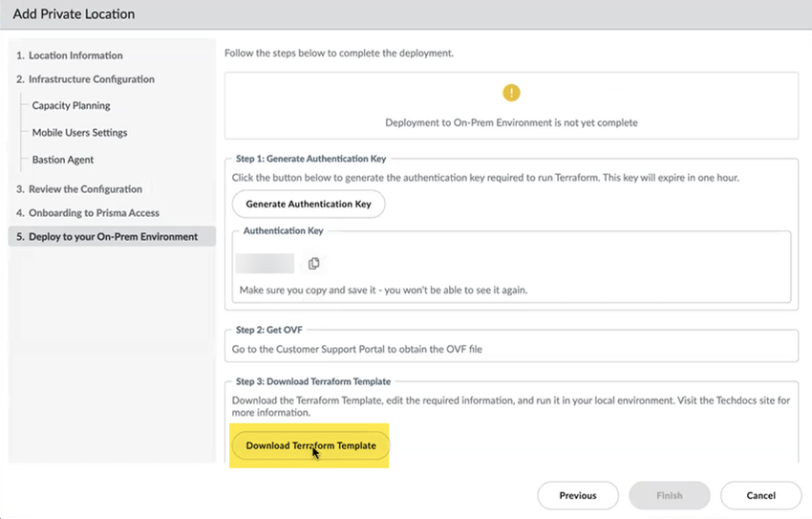Click the blurred authentication key value
The image size is (812, 519).
pyautogui.click(x=264, y=264)
